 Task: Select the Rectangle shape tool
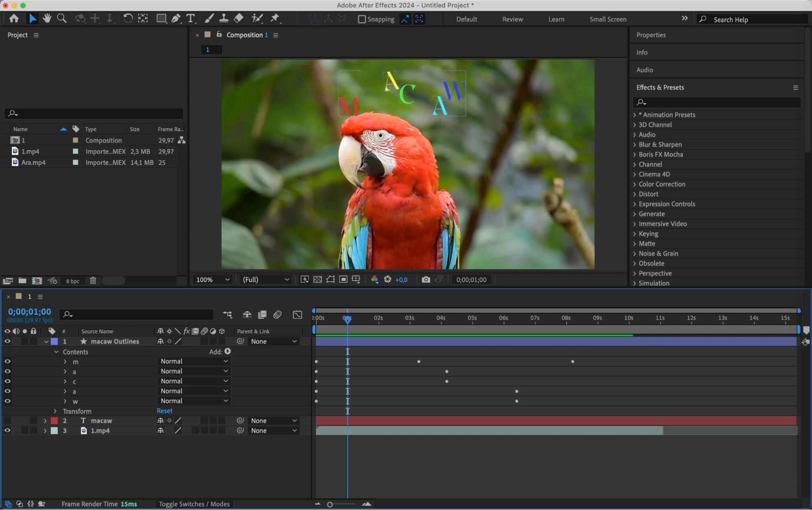tap(161, 18)
